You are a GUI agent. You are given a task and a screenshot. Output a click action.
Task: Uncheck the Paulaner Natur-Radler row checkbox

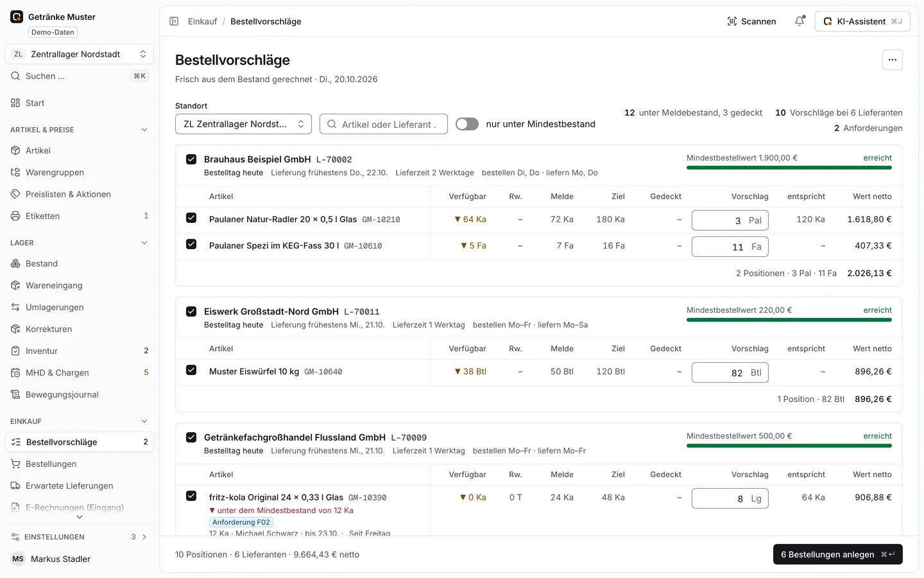(x=191, y=218)
